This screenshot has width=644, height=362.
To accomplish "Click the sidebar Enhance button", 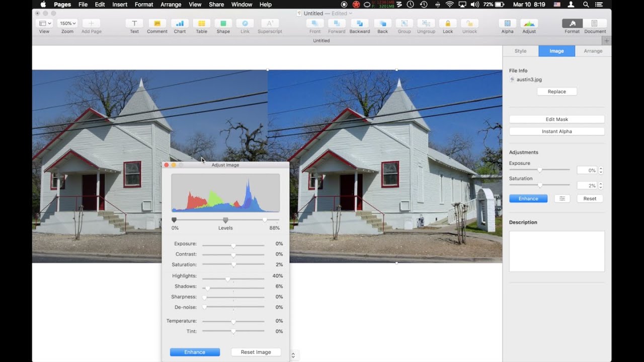I will click(528, 199).
